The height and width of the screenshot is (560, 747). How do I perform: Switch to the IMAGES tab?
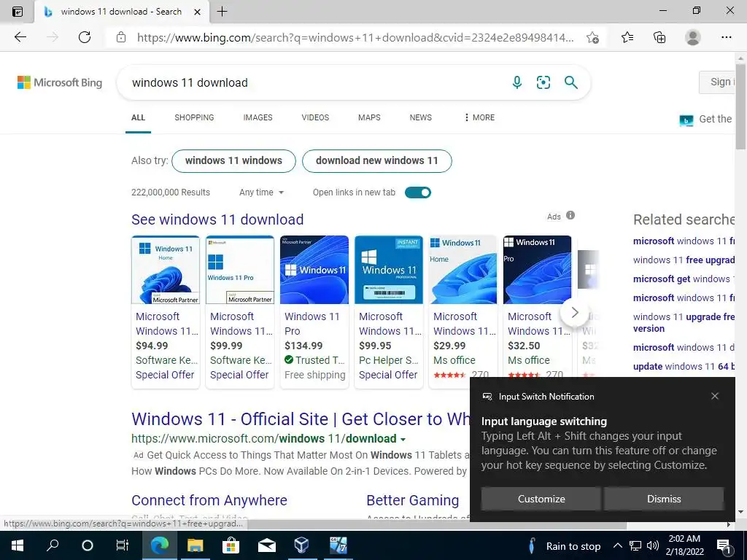click(258, 117)
